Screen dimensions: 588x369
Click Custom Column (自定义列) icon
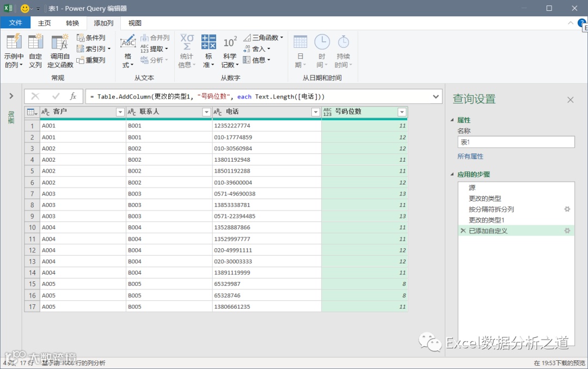pos(35,41)
